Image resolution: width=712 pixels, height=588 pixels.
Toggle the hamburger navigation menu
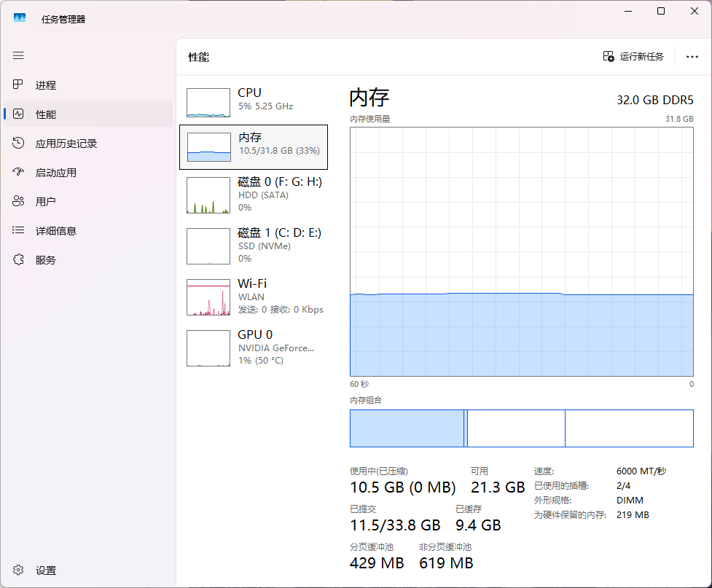point(18,55)
